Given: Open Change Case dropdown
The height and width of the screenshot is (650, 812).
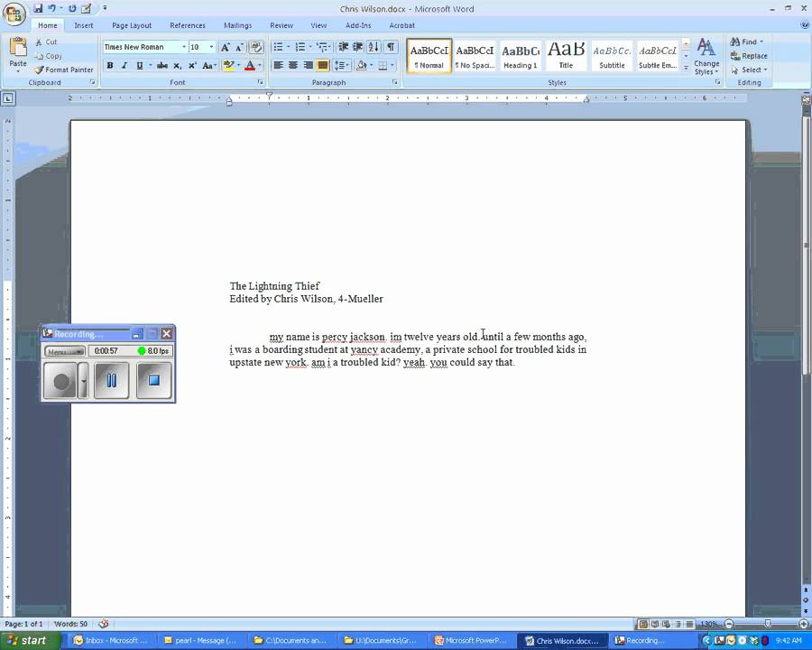Looking at the screenshot, I should 208,65.
